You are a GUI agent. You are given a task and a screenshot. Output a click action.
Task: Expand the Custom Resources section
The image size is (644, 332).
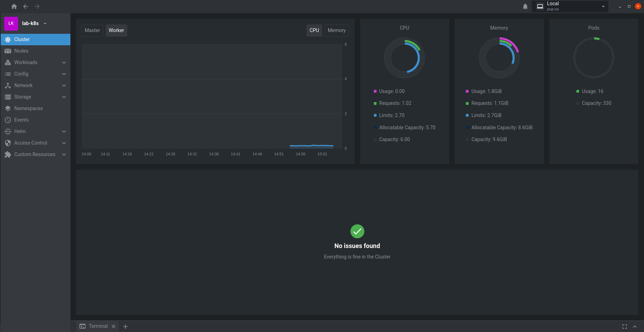click(x=64, y=154)
